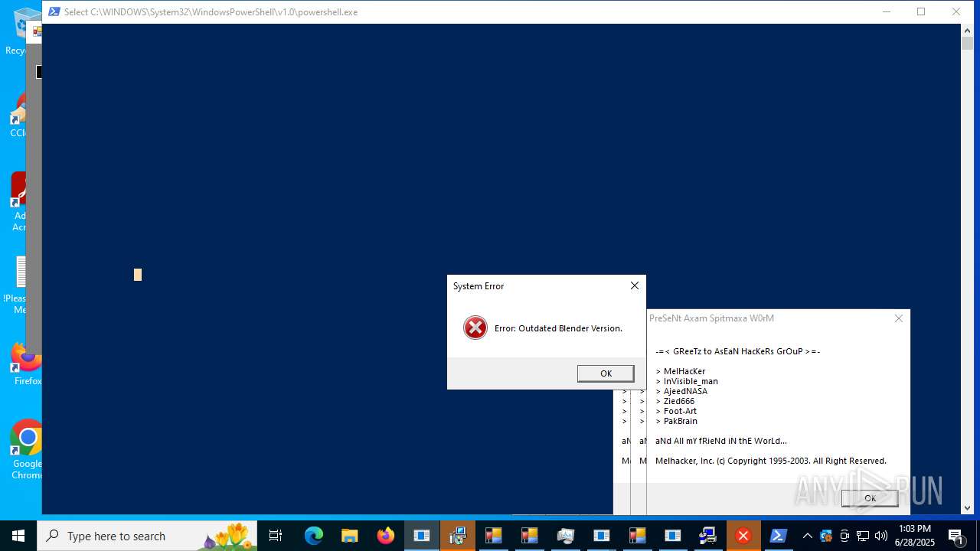Click OK in System Error dialog
Screen dimensions: 980x551
(x=606, y=373)
